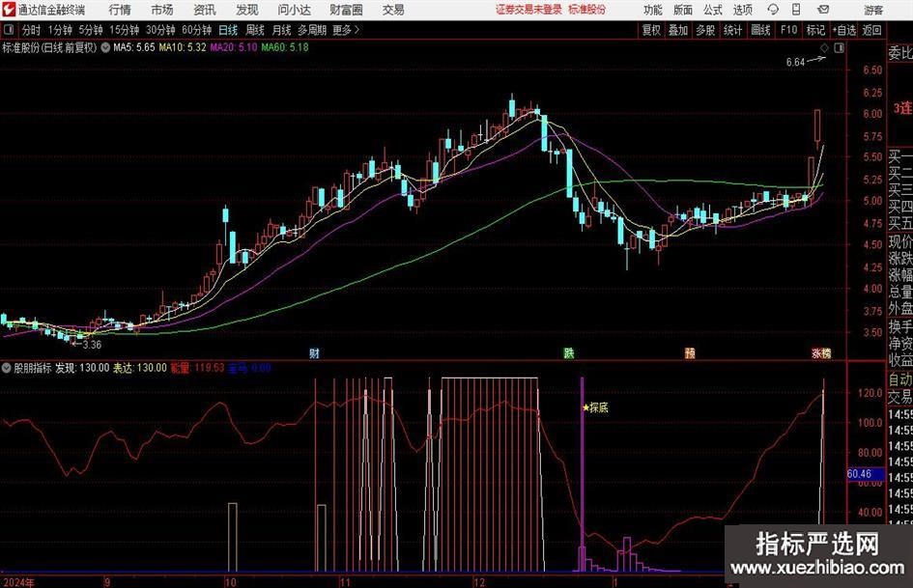
Task: Select the 60分钟 period tab
Action: point(197,30)
